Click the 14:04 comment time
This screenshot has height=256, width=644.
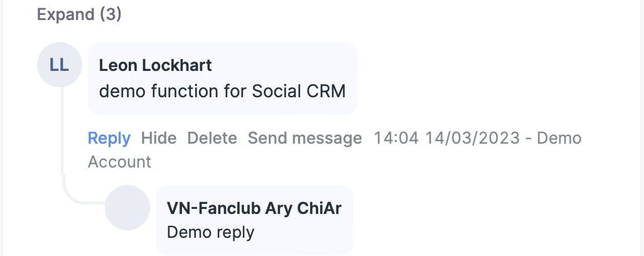pos(396,138)
